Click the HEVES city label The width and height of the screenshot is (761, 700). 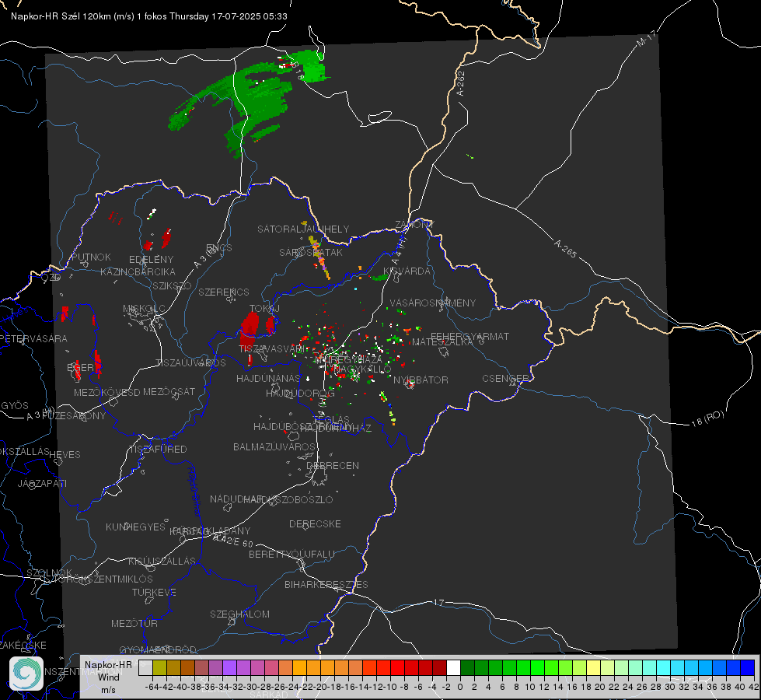65,455
